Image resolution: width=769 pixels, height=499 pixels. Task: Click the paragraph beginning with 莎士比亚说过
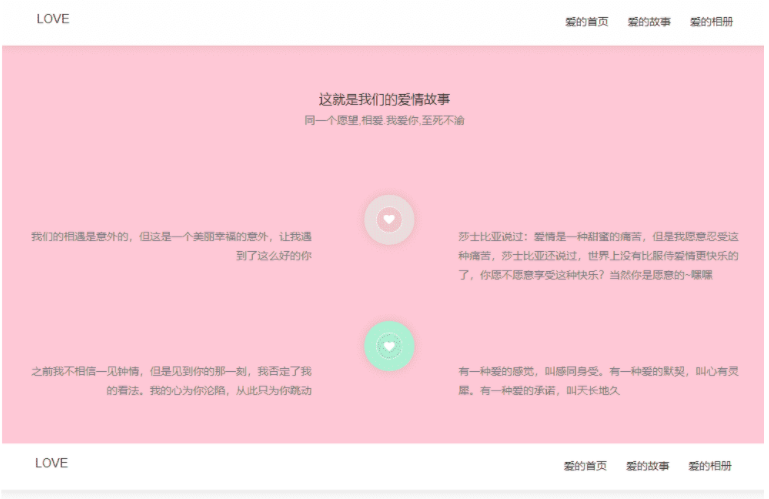(598, 255)
